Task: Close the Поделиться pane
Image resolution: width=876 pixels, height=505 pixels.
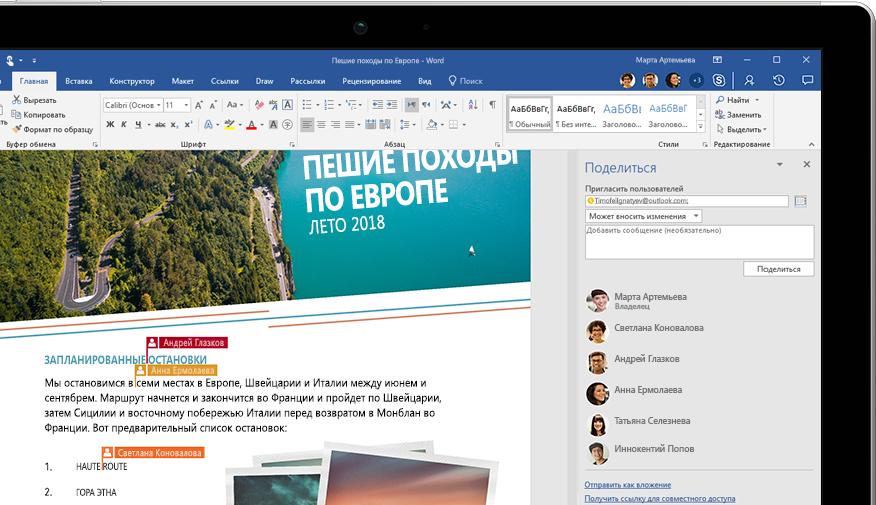Action: coord(807,164)
